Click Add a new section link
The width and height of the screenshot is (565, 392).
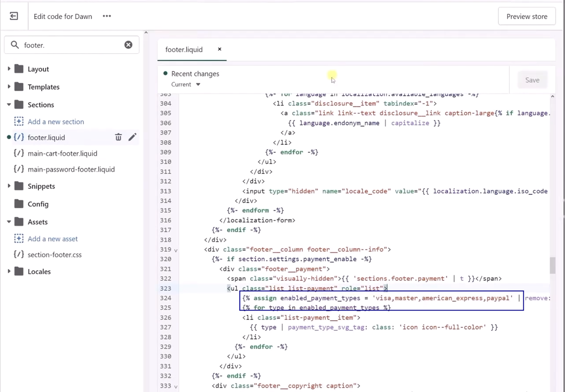pos(56,121)
